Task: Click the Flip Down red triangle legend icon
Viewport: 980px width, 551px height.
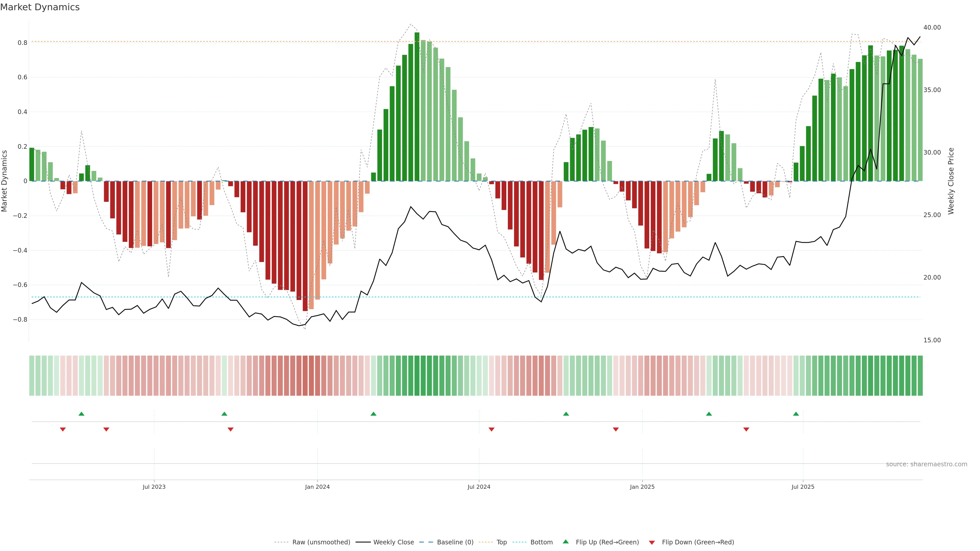Action: point(652,542)
